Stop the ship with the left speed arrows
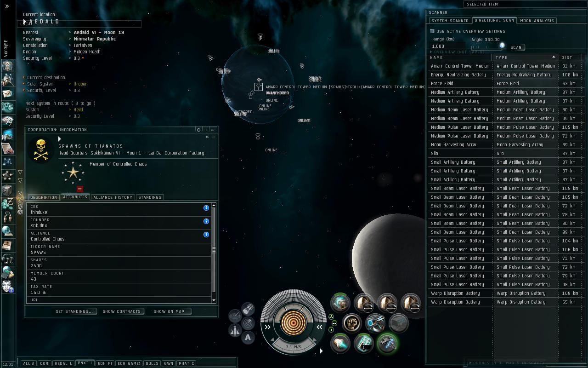This screenshot has height=368, width=588. coord(268,327)
